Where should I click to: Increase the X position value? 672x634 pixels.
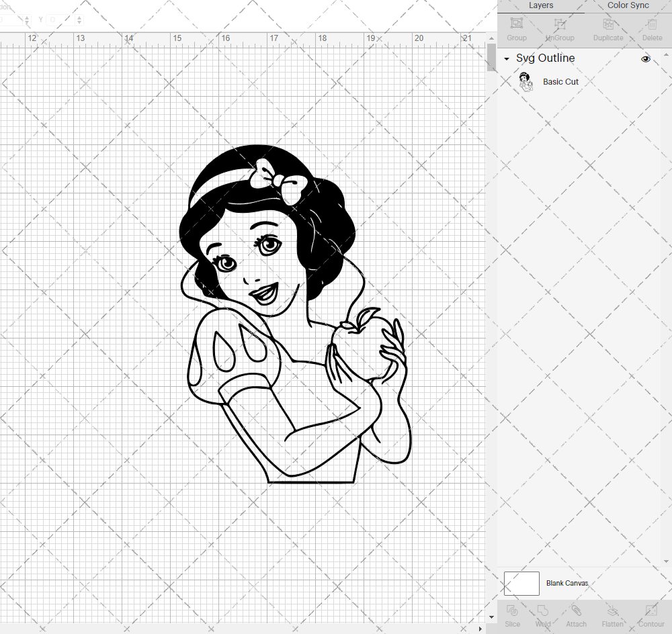pos(27,17)
